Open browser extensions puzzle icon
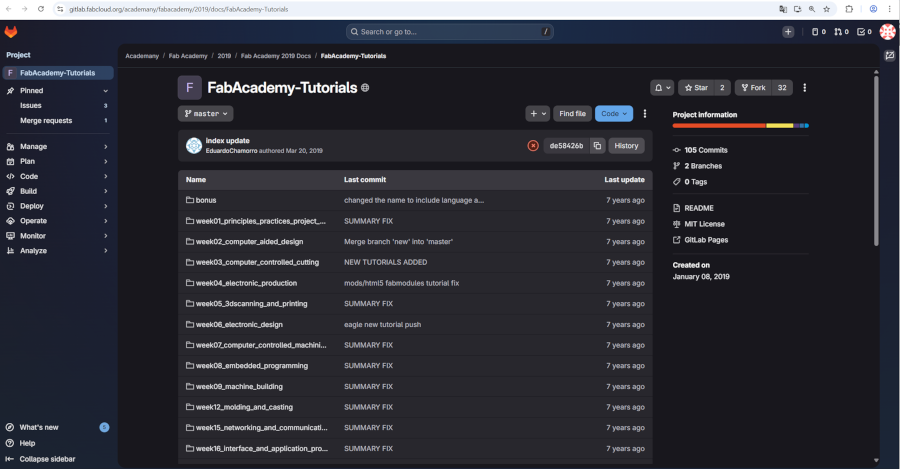The image size is (900, 469). coord(849,9)
